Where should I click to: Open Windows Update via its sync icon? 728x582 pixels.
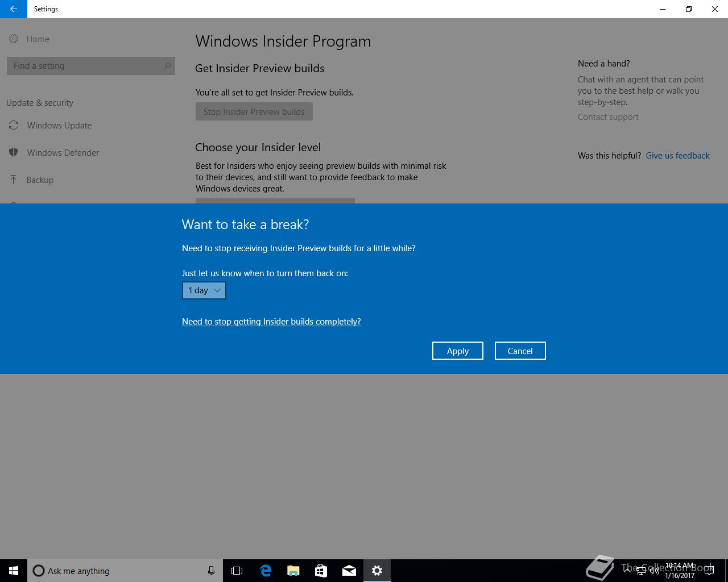(x=14, y=125)
